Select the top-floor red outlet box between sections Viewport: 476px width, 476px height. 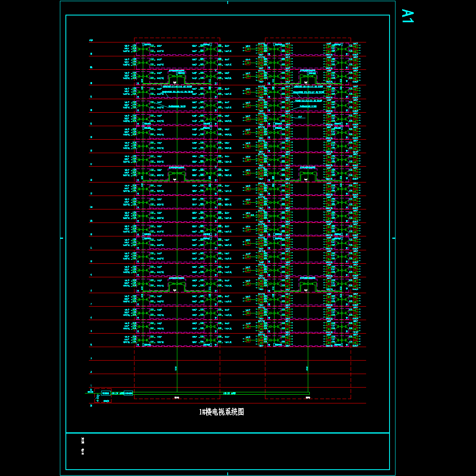248,49
